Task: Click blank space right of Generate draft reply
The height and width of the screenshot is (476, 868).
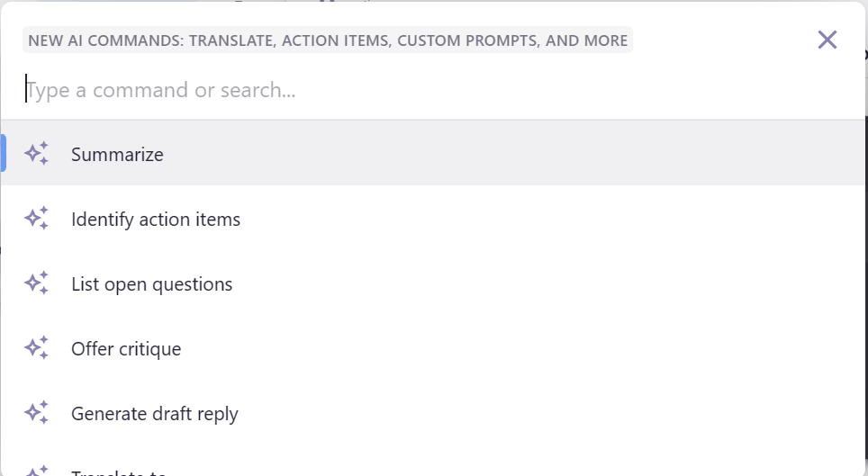Action: (x=540, y=414)
